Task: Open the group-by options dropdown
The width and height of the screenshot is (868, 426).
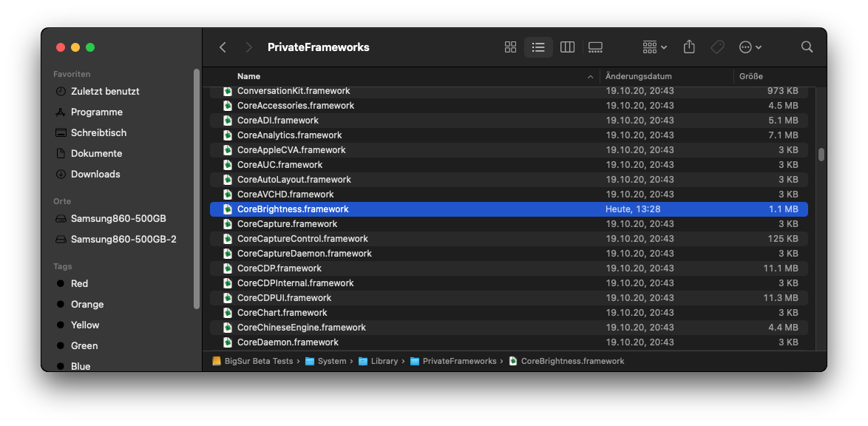Action: pyautogui.click(x=655, y=47)
